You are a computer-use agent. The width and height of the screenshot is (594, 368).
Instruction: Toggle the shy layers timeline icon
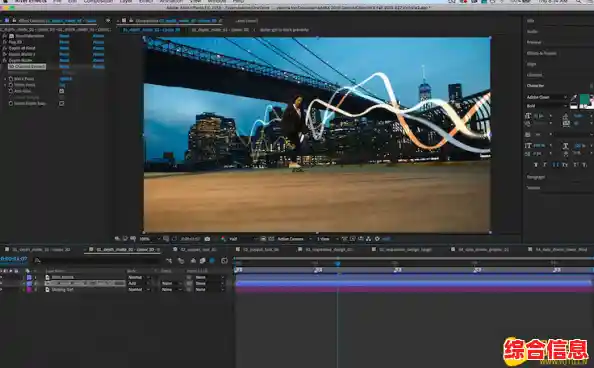[x=193, y=260]
